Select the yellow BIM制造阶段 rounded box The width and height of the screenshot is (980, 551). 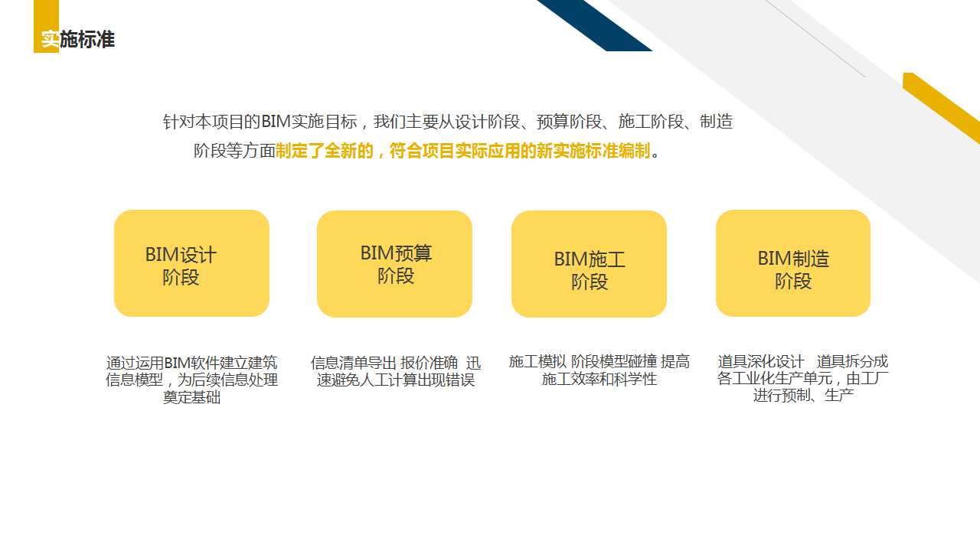[x=792, y=263]
